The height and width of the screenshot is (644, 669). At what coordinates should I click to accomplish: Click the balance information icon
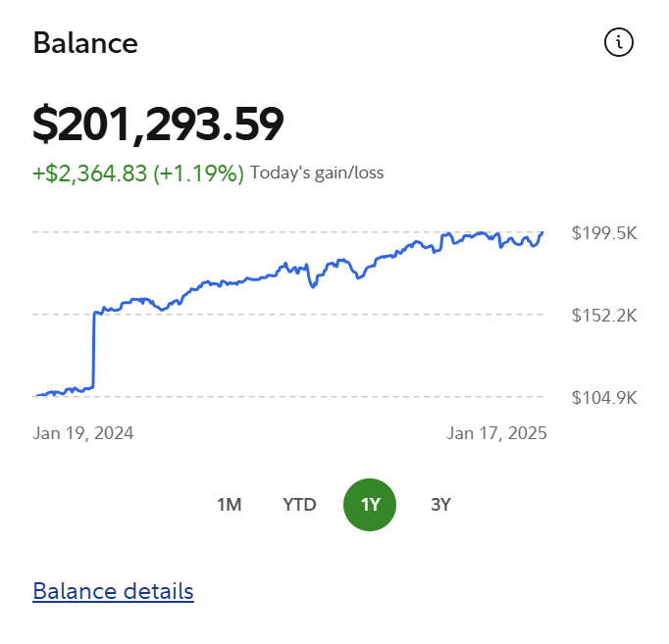click(x=619, y=42)
